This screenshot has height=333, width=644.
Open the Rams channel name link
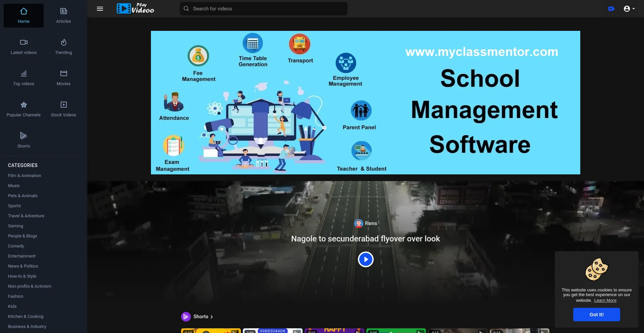(x=371, y=223)
